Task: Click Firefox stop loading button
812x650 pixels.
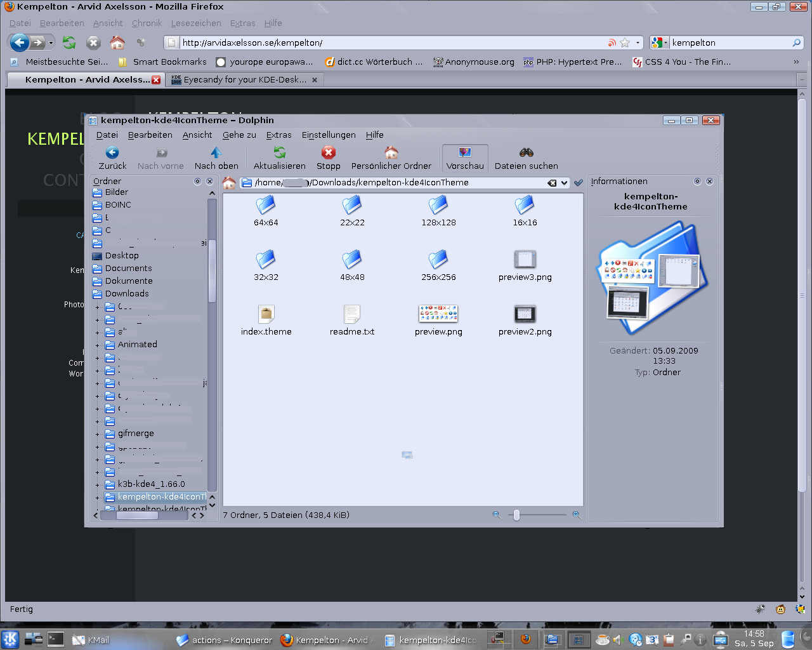Action: coord(93,43)
